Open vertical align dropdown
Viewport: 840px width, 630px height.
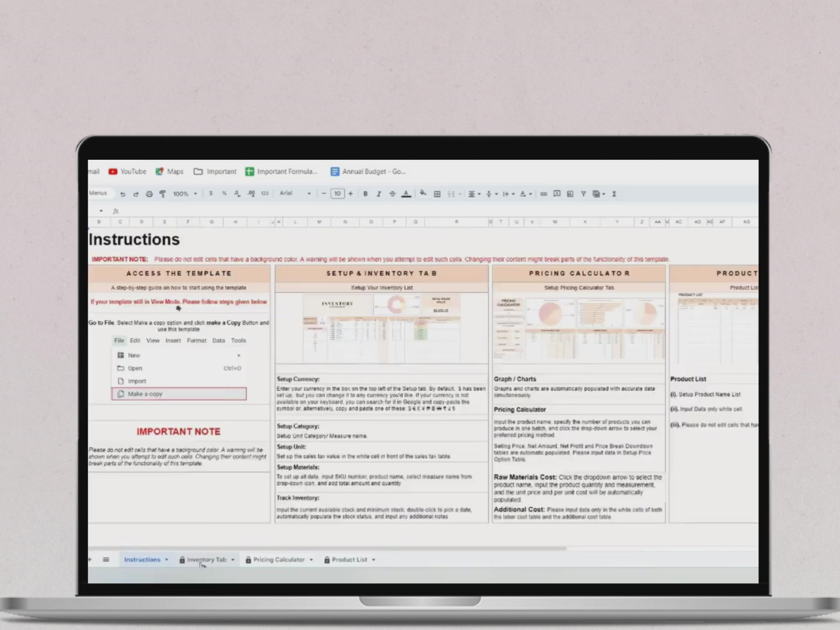(x=491, y=194)
